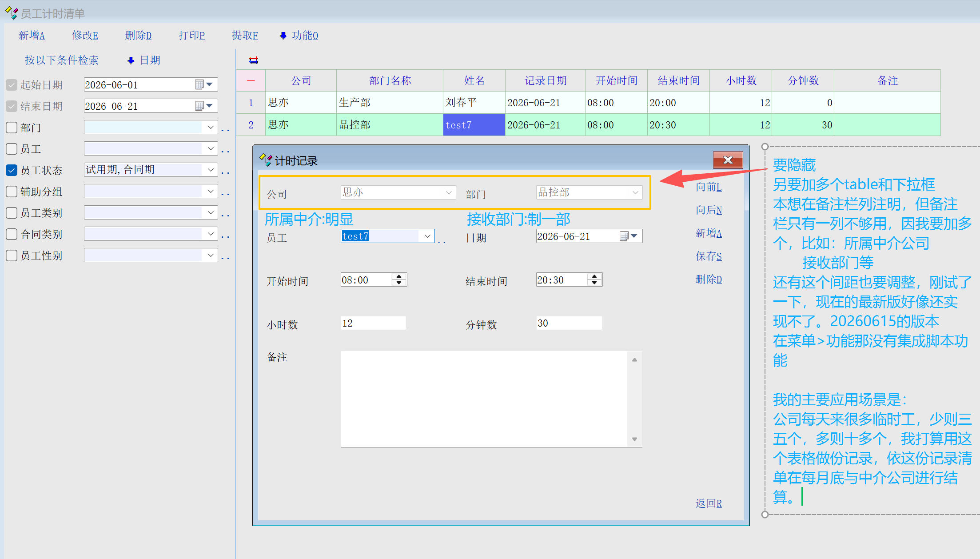Enable the 员工类别 filter checkbox
This screenshot has width=980, height=559.
(12, 213)
